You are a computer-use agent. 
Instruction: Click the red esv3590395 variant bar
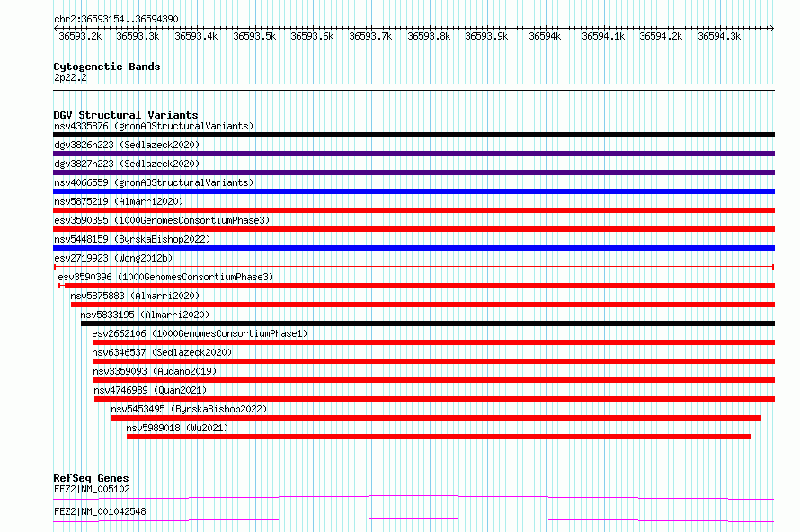(413, 229)
